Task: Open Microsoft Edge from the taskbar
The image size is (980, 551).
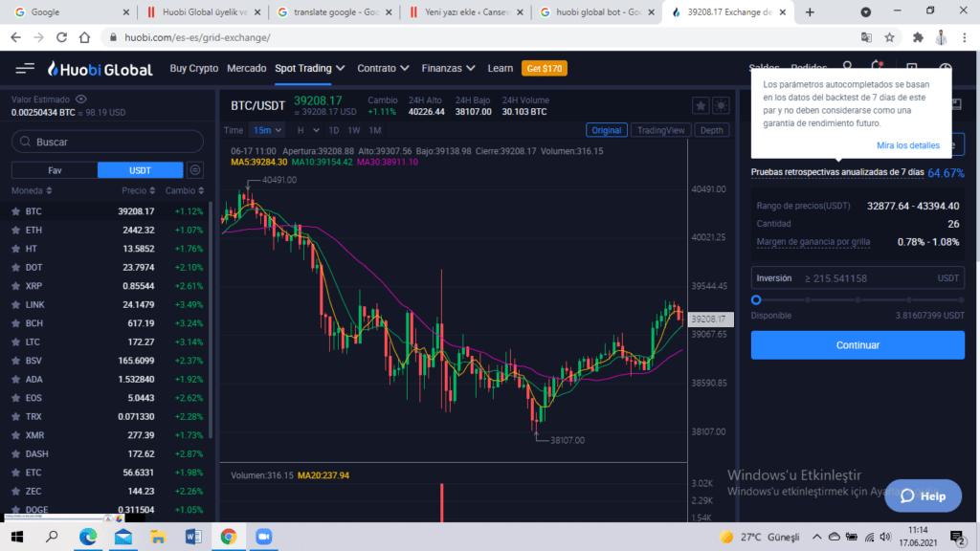Action: tap(88, 537)
